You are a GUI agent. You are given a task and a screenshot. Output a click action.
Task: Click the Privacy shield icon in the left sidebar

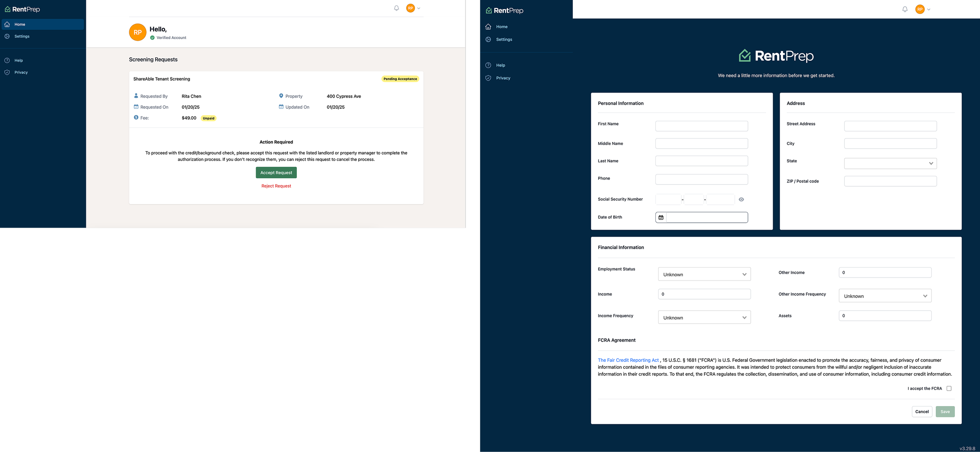click(x=7, y=72)
